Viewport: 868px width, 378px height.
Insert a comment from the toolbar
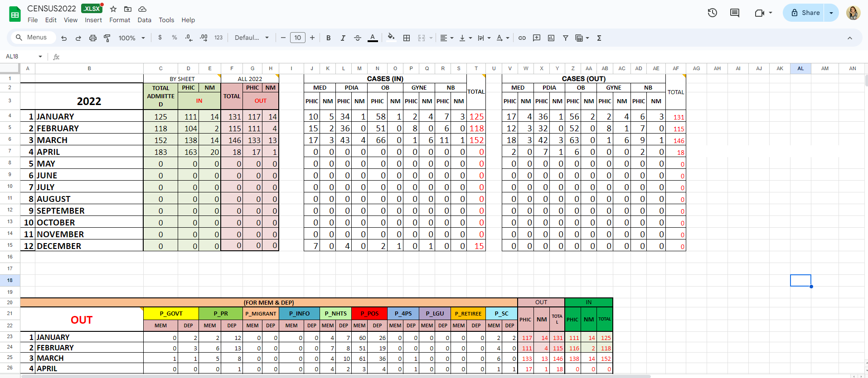(x=537, y=38)
